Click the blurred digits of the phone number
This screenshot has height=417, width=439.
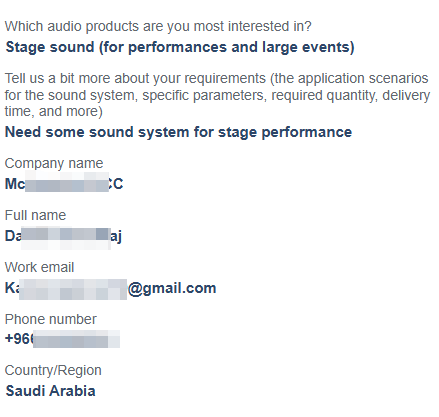pyautogui.click(x=76, y=339)
